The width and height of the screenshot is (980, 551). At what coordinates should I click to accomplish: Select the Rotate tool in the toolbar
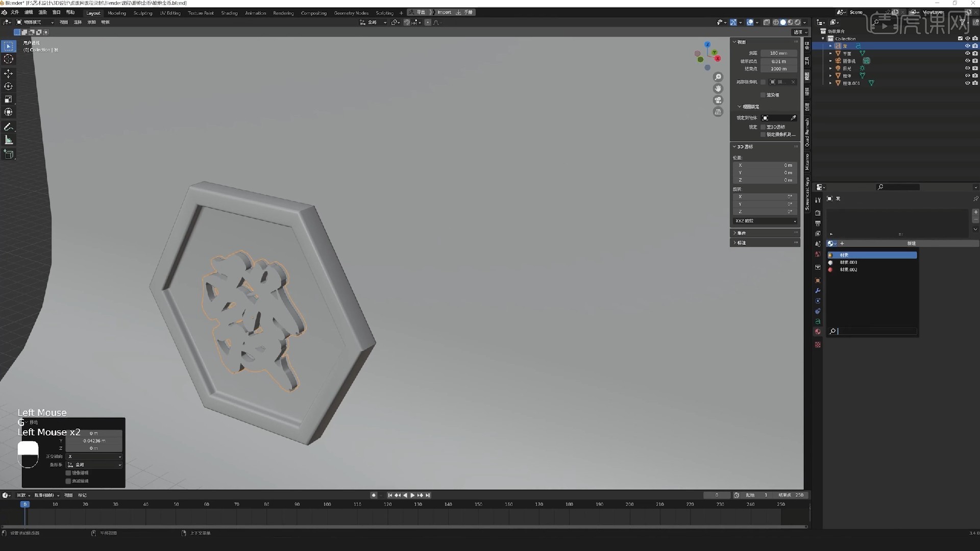tap(8, 87)
